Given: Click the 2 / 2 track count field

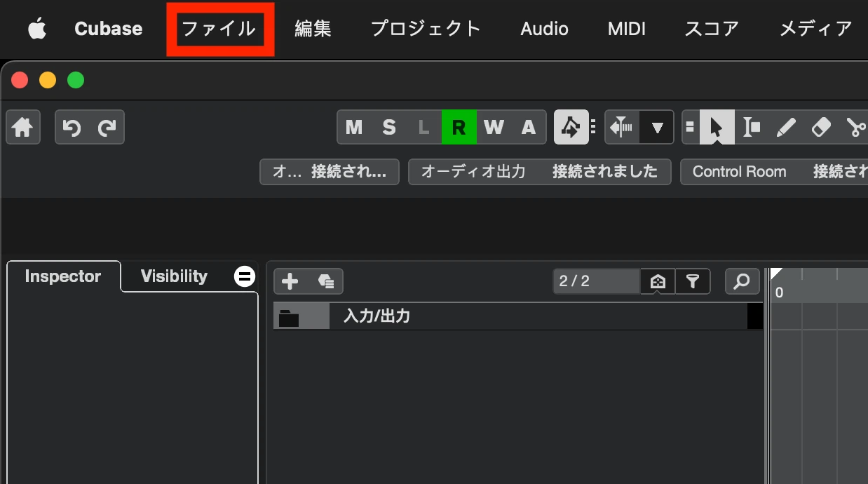Looking at the screenshot, I should point(597,281).
